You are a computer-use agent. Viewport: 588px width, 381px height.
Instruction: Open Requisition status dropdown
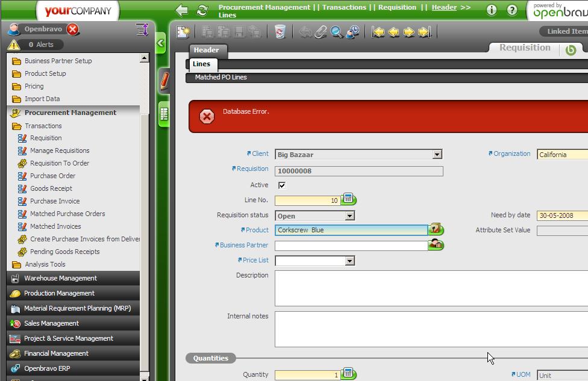(x=349, y=216)
